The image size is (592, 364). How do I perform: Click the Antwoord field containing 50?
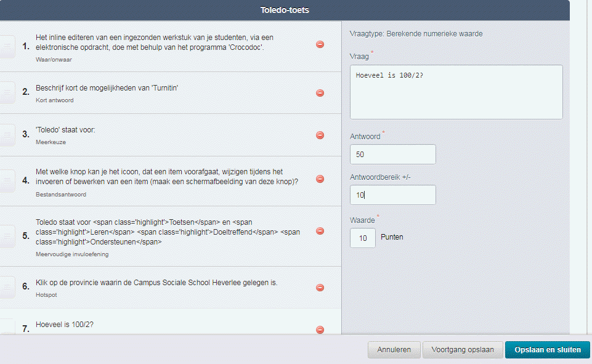click(392, 155)
